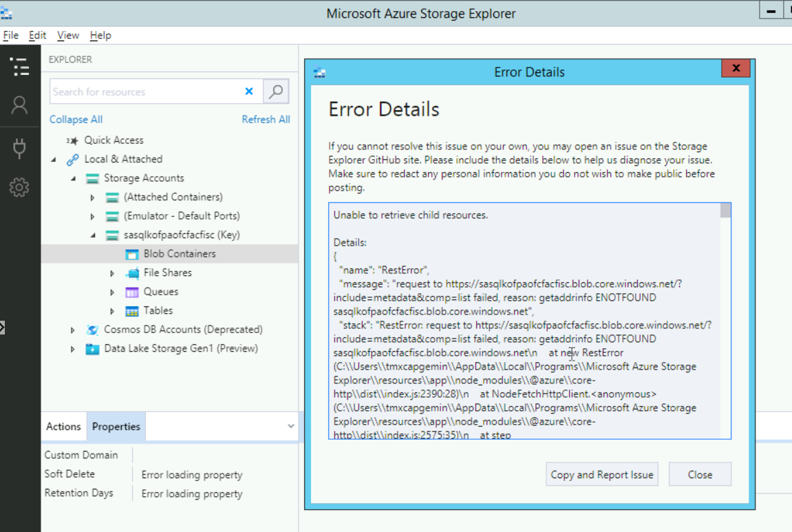
Task: Open the Help menu
Action: [100, 35]
